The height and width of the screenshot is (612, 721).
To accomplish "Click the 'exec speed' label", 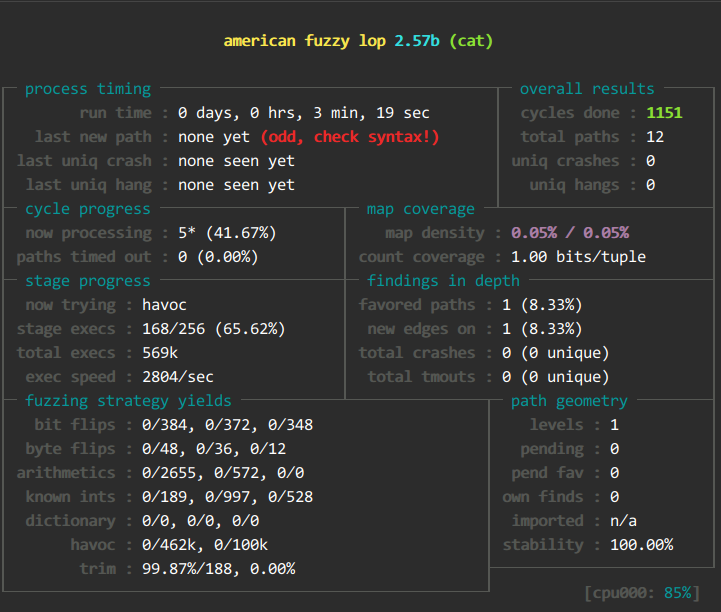I will click(x=70, y=377).
